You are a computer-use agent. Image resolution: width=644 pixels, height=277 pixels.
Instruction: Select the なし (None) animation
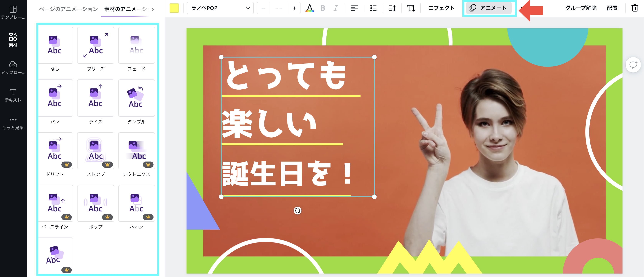pos(55,45)
